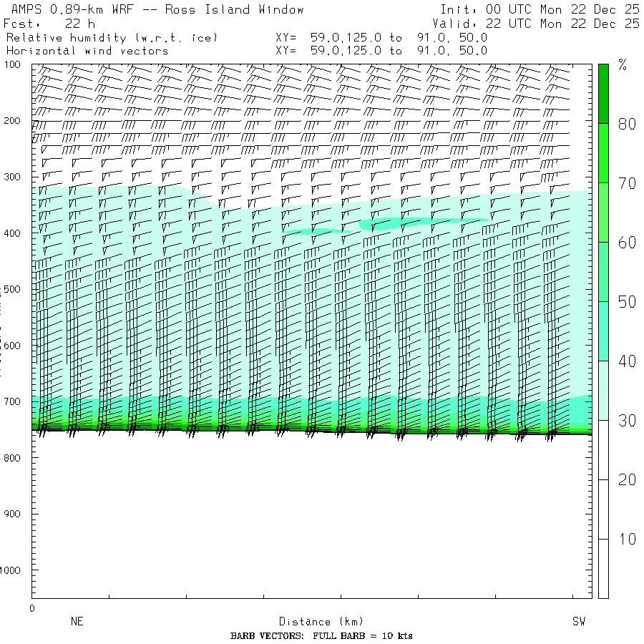The image size is (644, 644).
Task: Click the bright green 70-80% colorbar swatch
Action: (603, 153)
